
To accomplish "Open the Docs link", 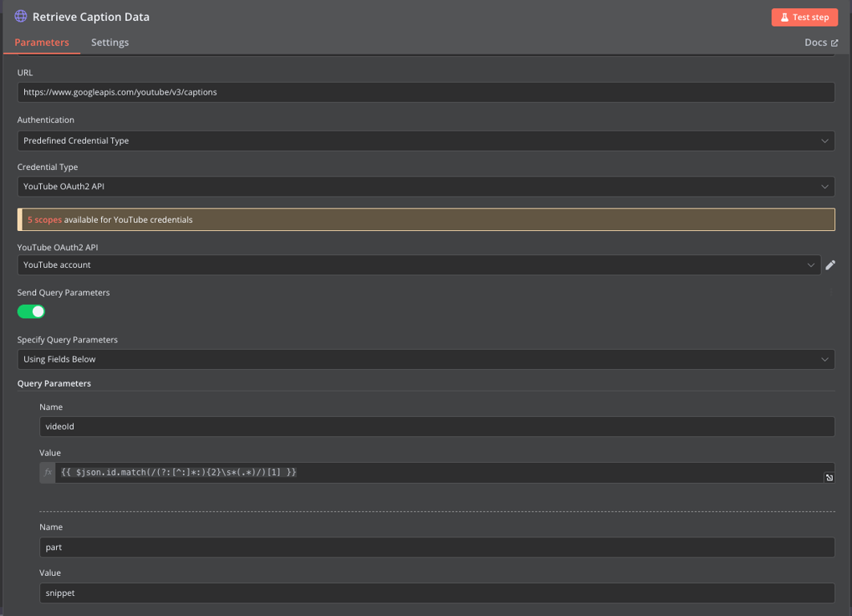I will coord(815,42).
